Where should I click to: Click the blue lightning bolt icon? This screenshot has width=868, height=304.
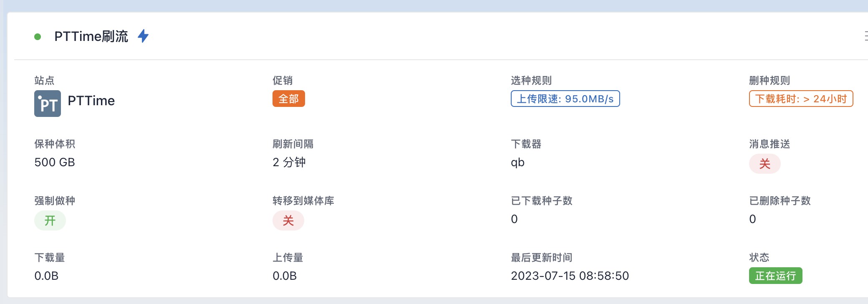(x=143, y=36)
